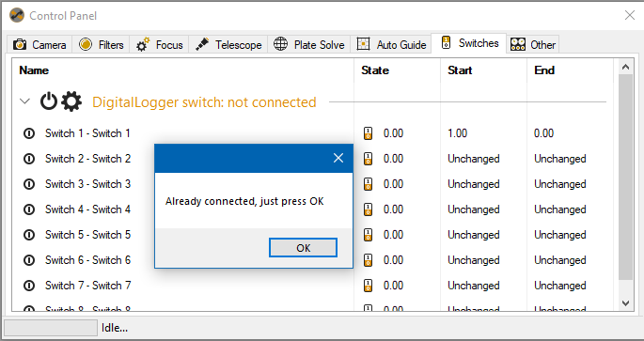Click the power icon beside Switch 2

(x=29, y=159)
